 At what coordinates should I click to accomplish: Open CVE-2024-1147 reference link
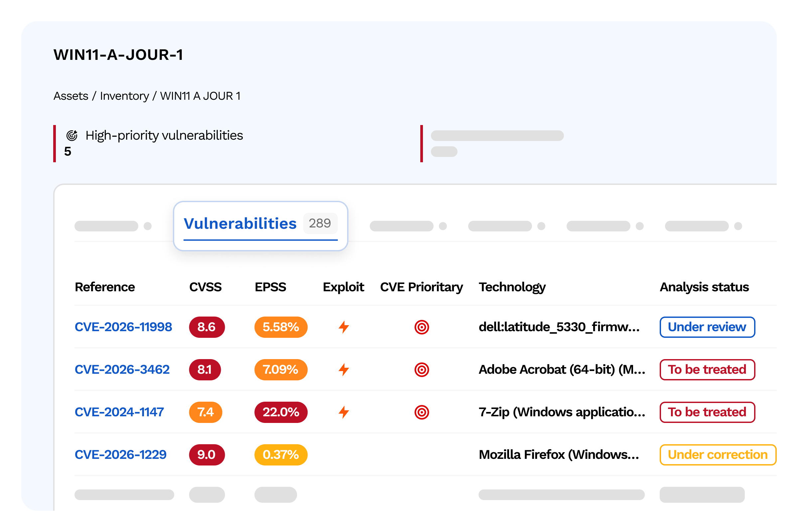pyautogui.click(x=119, y=412)
